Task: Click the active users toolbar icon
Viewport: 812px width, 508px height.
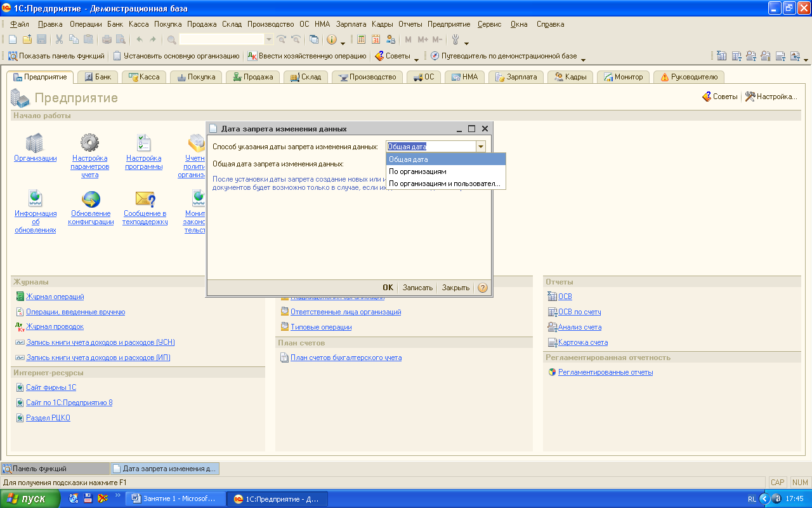Action: click(x=390, y=39)
